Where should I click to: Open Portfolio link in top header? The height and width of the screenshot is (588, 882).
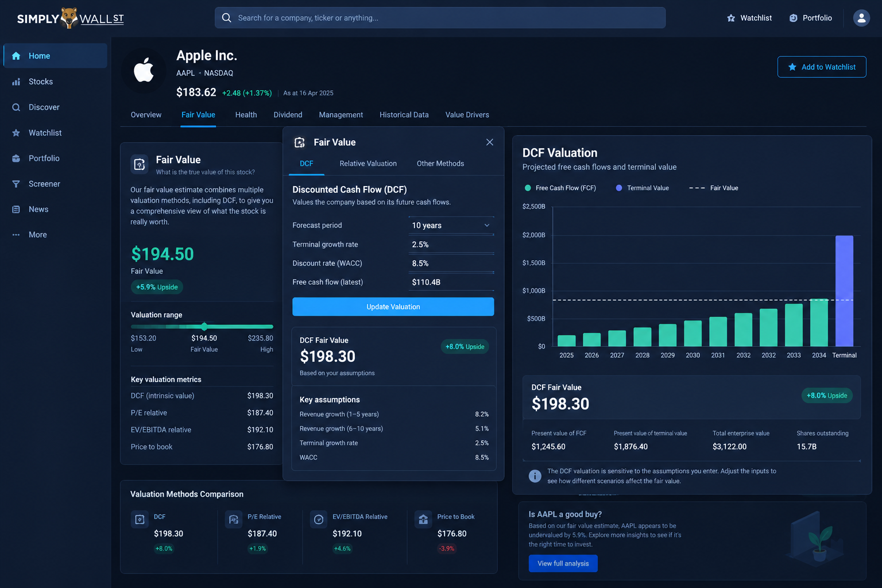pos(811,18)
